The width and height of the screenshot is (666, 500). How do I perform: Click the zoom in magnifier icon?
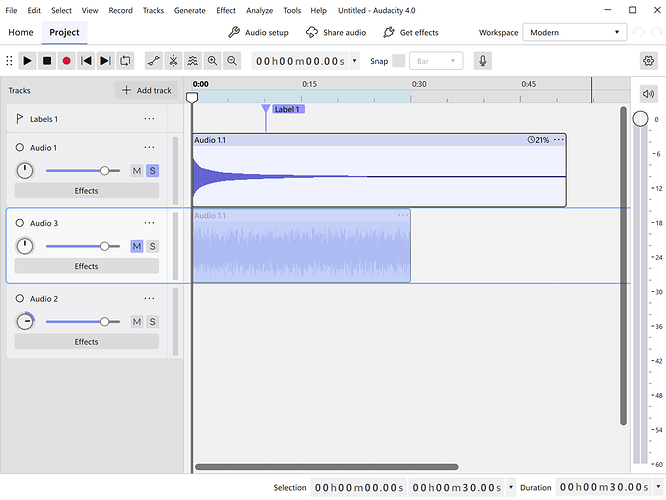(212, 61)
